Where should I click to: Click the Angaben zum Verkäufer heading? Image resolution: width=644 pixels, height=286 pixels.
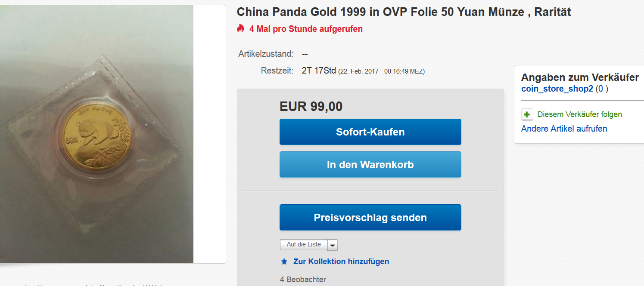[x=580, y=77]
